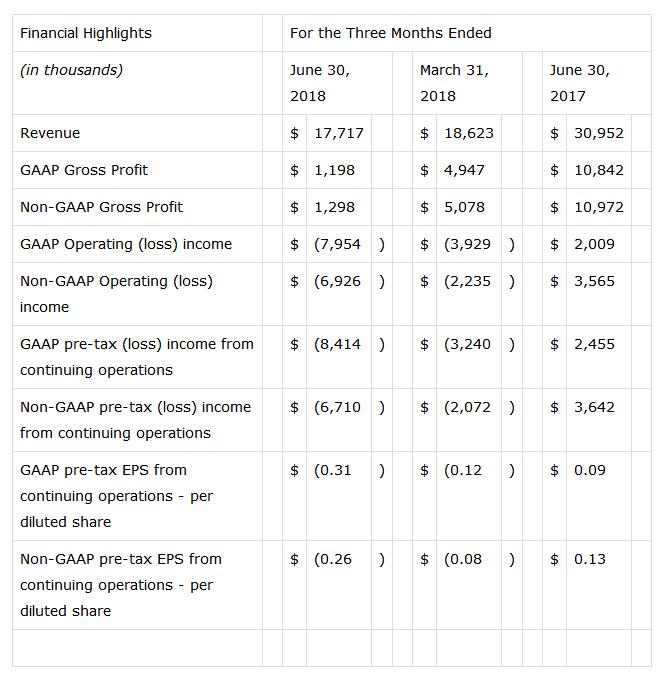Select the Non-GAAP EPS value (0.26
The image size is (666, 676).
tap(333, 559)
